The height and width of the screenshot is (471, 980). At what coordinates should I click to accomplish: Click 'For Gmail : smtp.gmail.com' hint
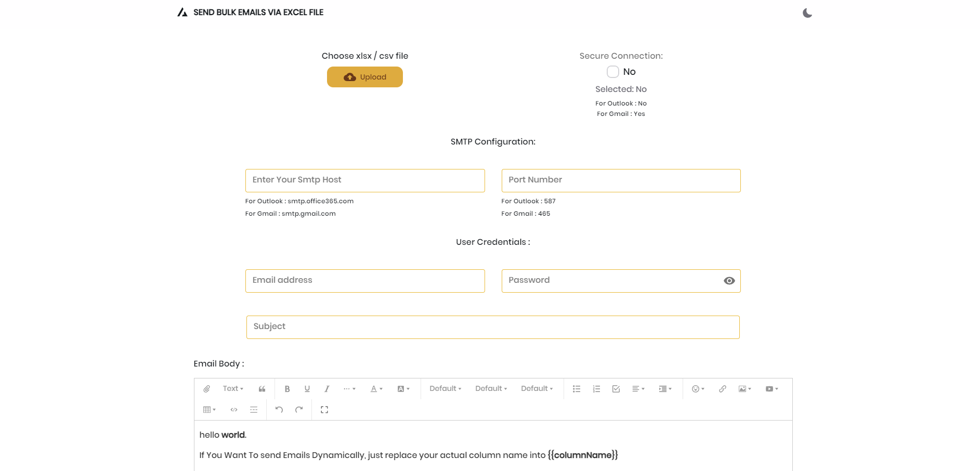(291, 214)
